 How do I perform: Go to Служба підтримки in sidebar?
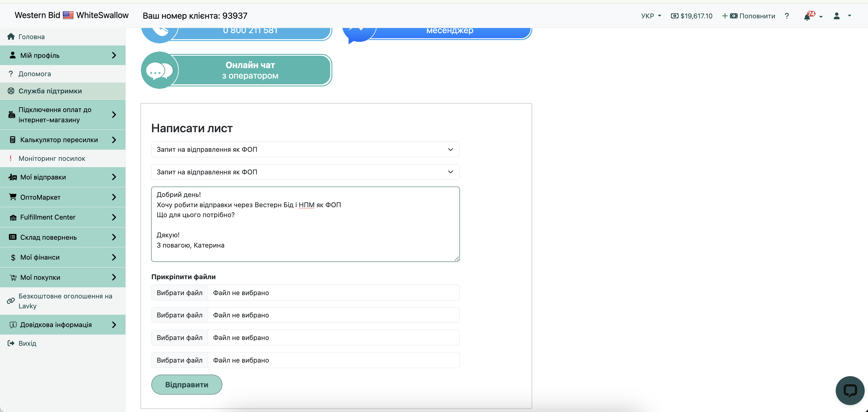(x=50, y=91)
